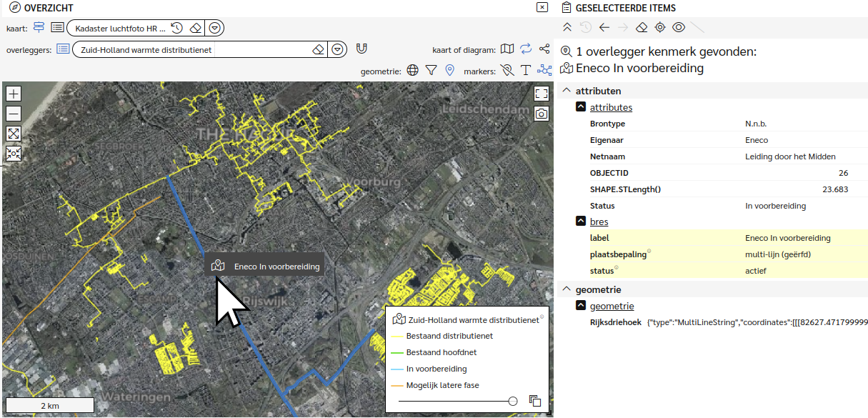Select the SHAPE.STLength() value 23.683

[835, 189]
